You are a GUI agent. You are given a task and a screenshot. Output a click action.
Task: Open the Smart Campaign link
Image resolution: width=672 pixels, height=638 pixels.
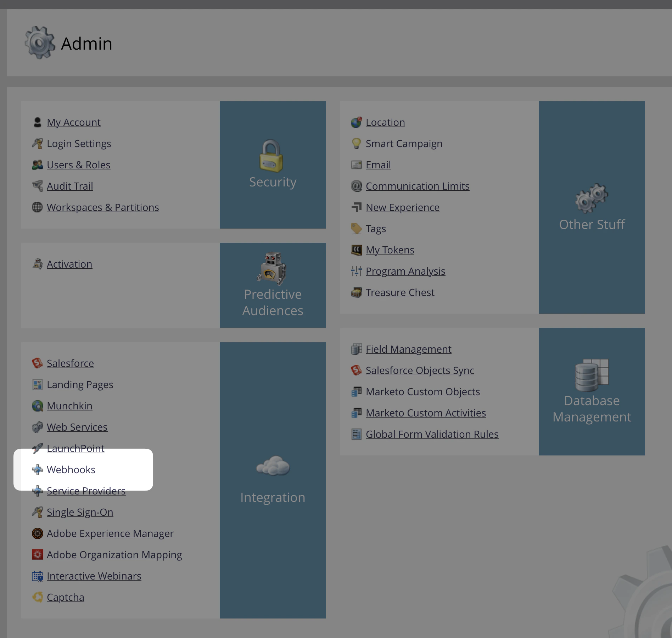pyautogui.click(x=404, y=144)
